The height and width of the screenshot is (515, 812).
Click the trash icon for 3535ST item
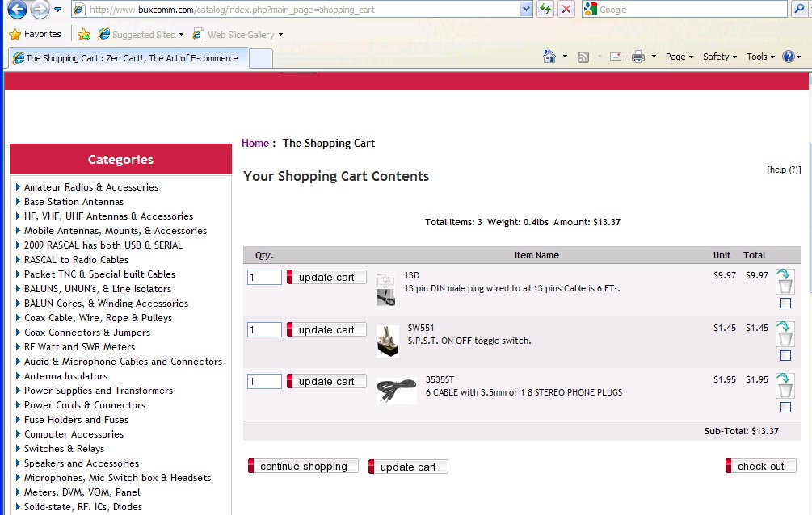(785, 386)
